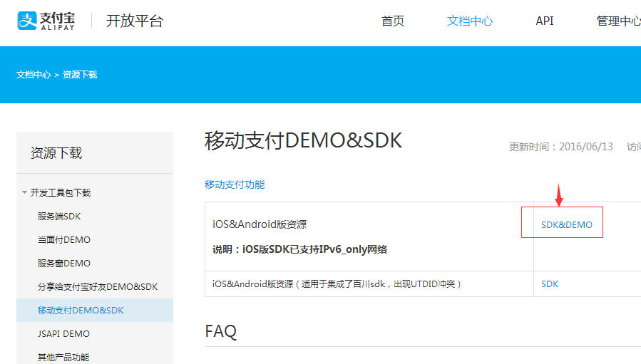Open 服务端SDK in the sidebar
Screen dimensions: 641x364
(59, 216)
